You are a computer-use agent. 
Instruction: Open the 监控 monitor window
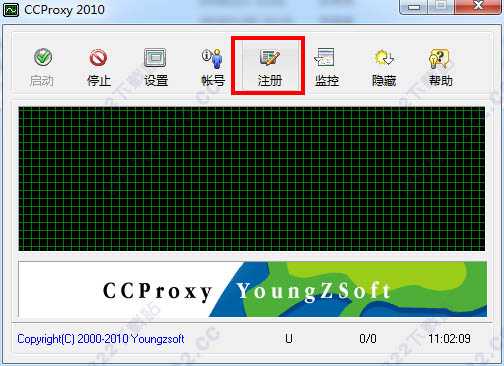tap(327, 67)
